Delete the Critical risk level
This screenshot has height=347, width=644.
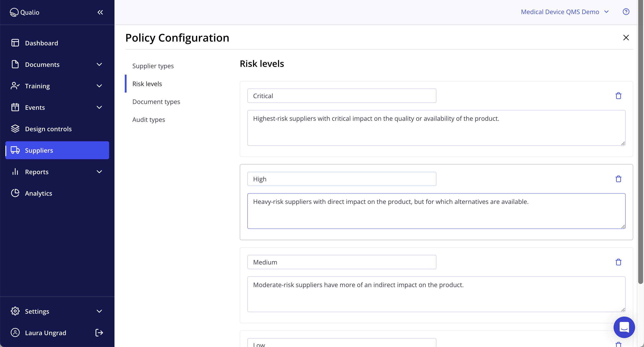click(x=618, y=96)
